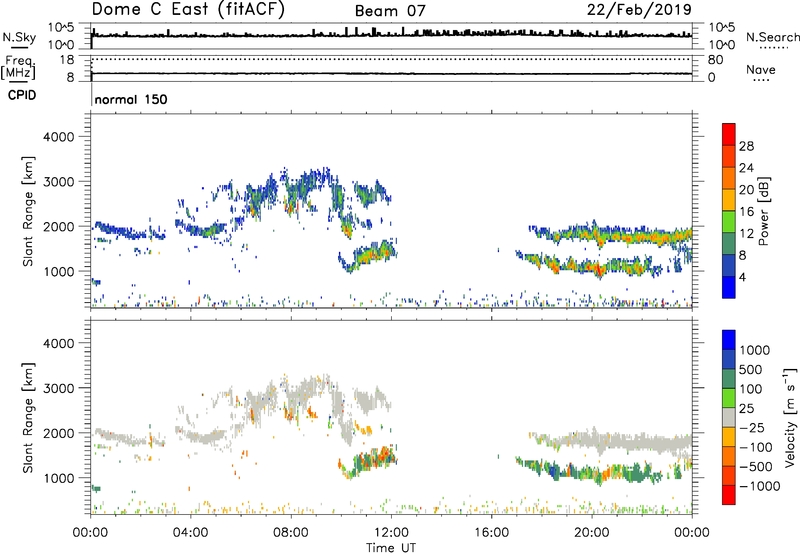Click the "Slant Range [km]" label of velocity panel
Screen dimensions: 800x554
tap(28, 417)
